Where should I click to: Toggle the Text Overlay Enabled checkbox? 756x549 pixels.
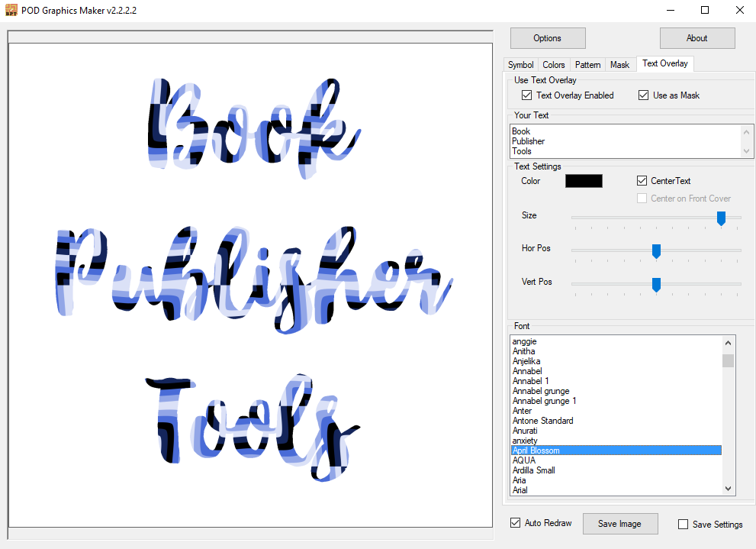(527, 95)
